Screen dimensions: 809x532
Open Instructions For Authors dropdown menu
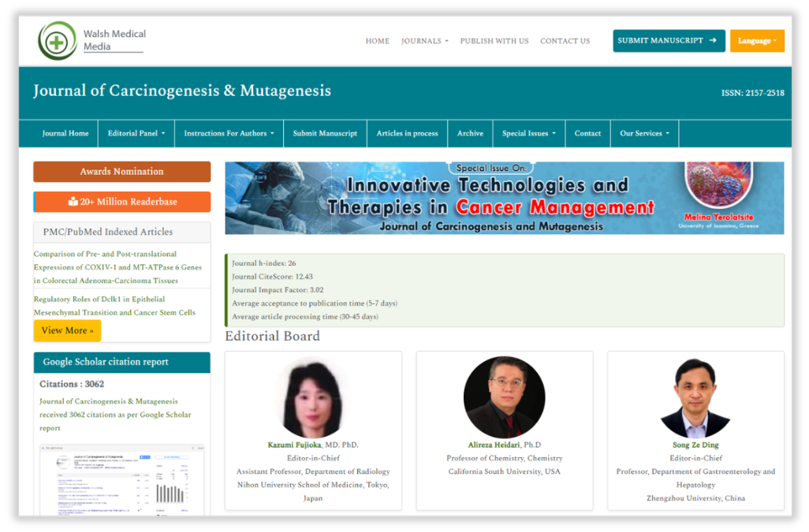[x=229, y=133]
